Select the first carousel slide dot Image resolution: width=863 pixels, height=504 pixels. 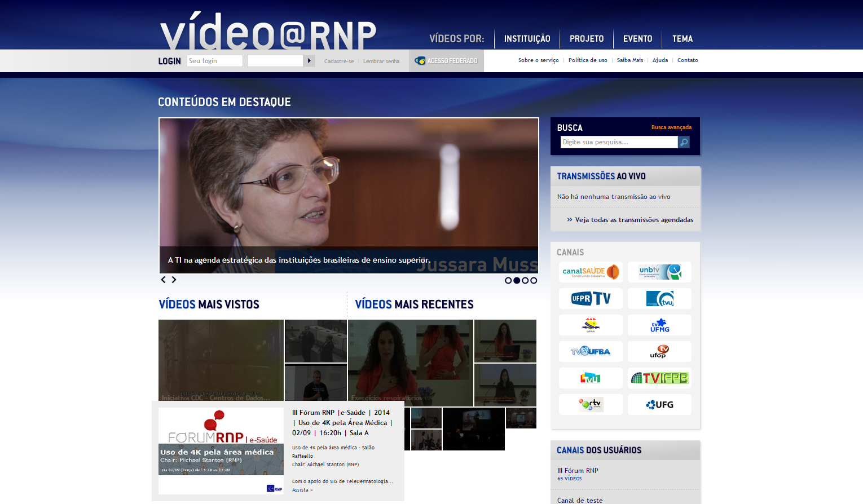[x=508, y=280]
